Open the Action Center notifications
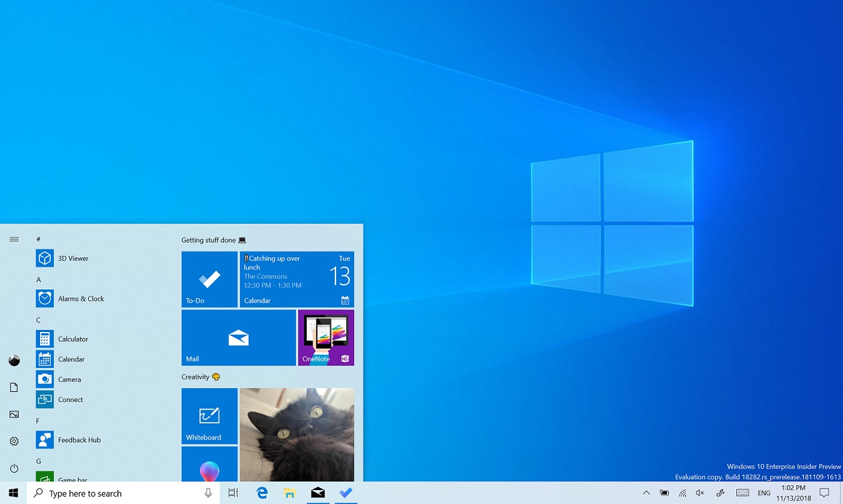Screen dimensions: 843x504 [825, 492]
